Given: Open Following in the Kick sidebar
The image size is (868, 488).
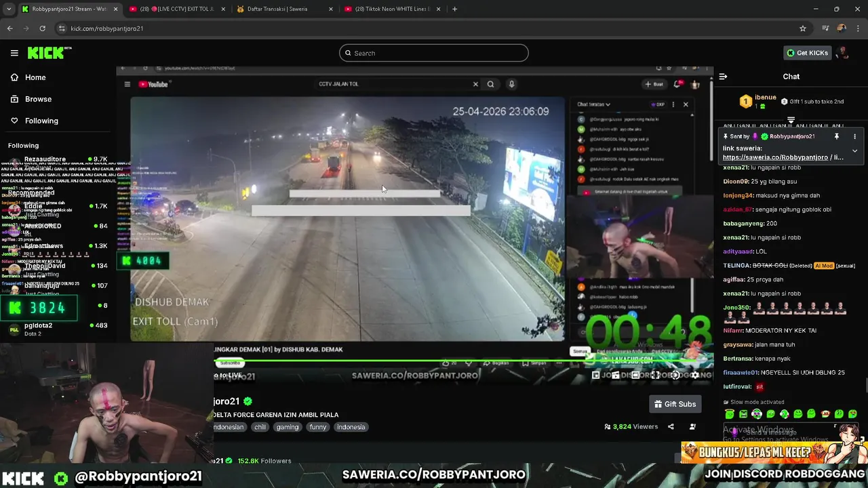Looking at the screenshot, I should (x=34, y=121).
